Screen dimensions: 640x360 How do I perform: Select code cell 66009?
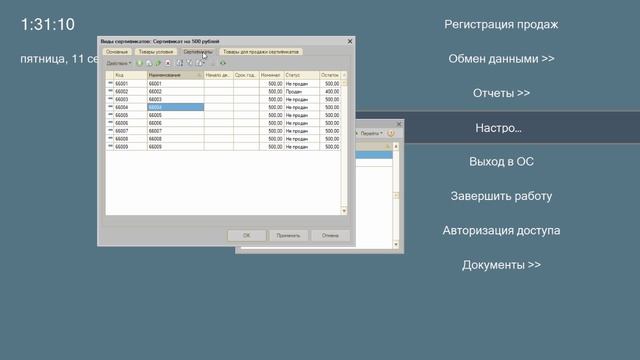pyautogui.click(x=130, y=147)
